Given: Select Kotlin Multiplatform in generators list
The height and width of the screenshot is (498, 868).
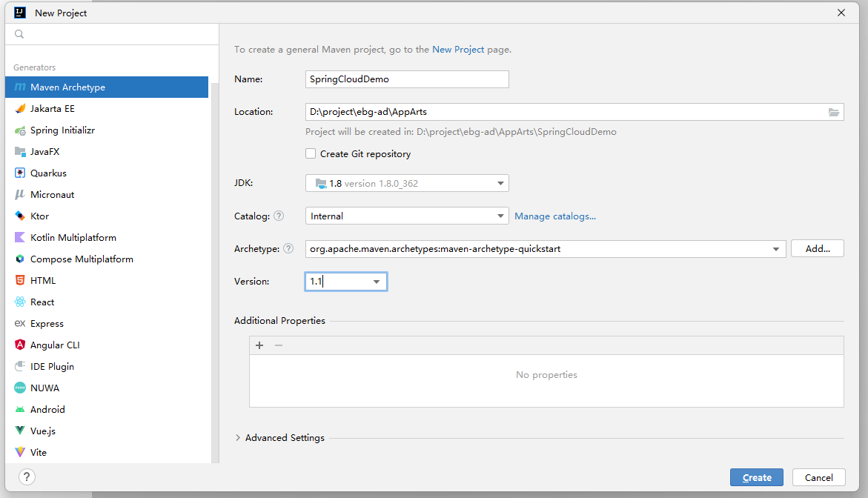Looking at the screenshot, I should 73,238.
